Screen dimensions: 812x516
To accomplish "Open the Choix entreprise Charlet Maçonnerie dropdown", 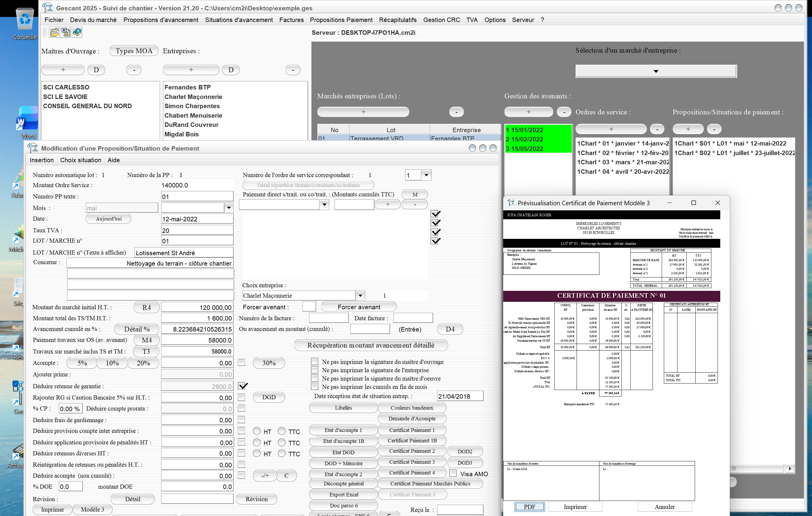I will point(360,296).
